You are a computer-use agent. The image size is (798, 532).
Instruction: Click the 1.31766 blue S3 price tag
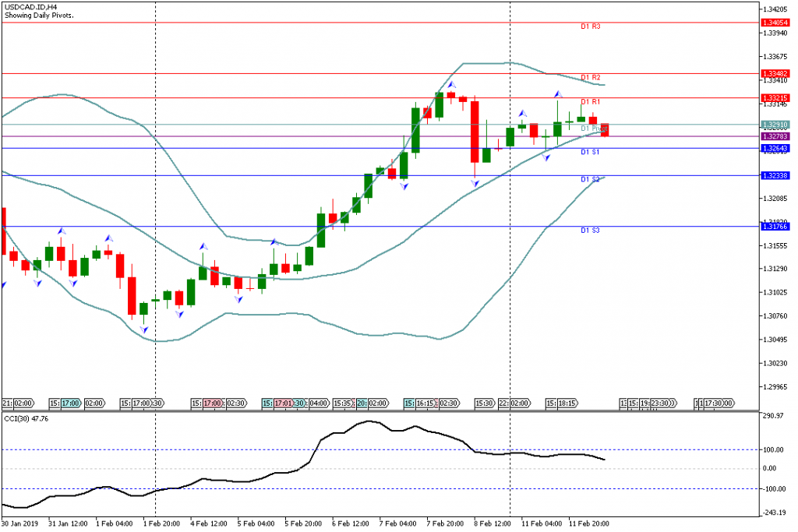pyautogui.click(x=776, y=227)
